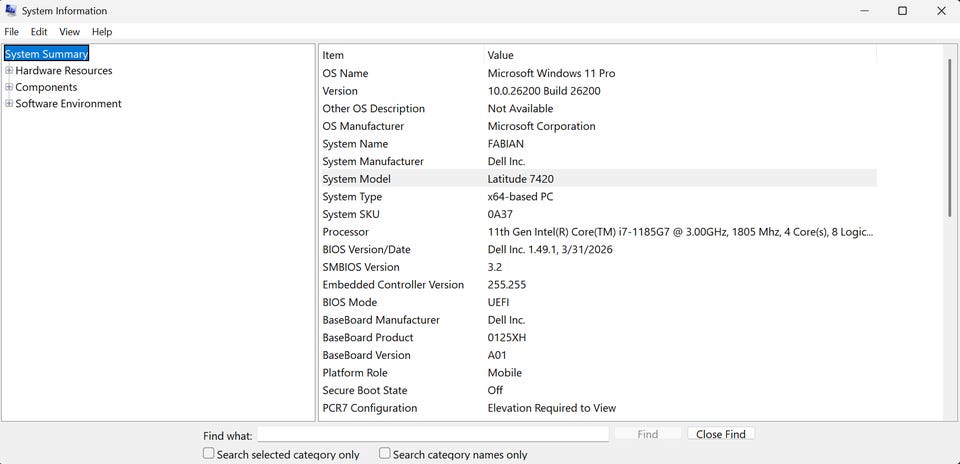
Task: Select the System Type row
Action: (598, 196)
